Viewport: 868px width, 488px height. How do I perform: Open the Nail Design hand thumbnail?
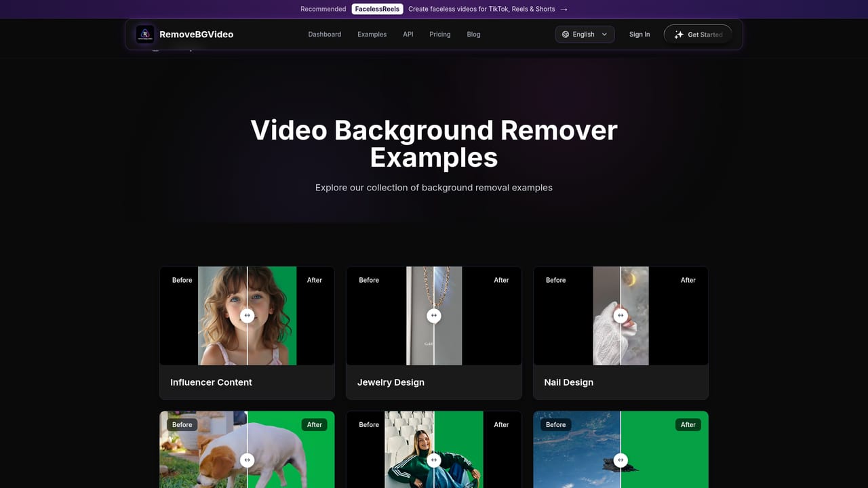click(620, 316)
